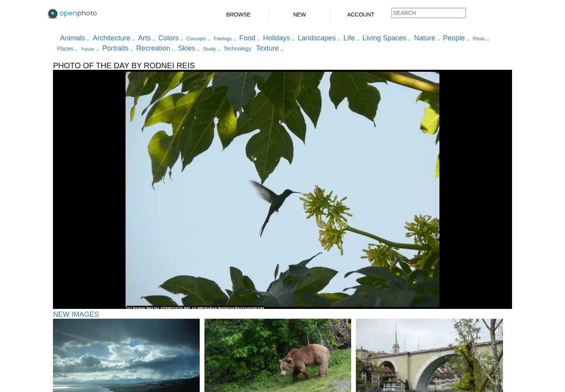Select the Concepts category link

196,39
